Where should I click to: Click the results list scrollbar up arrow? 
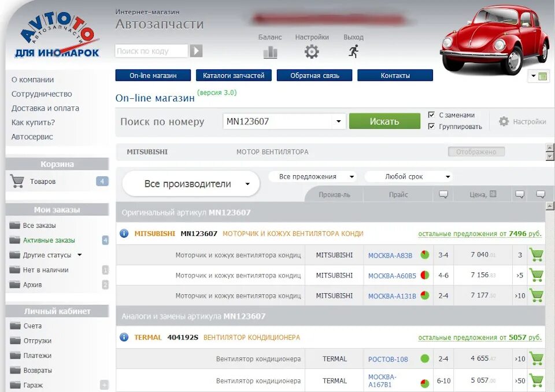pos(550,206)
